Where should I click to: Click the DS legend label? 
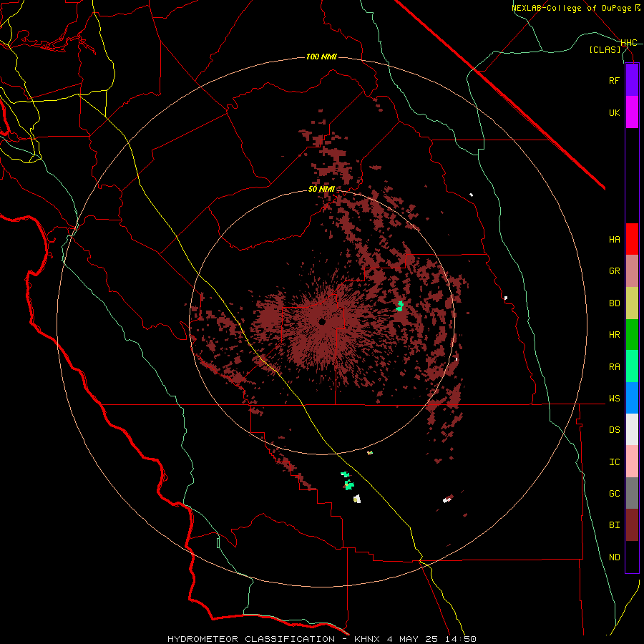click(x=614, y=430)
